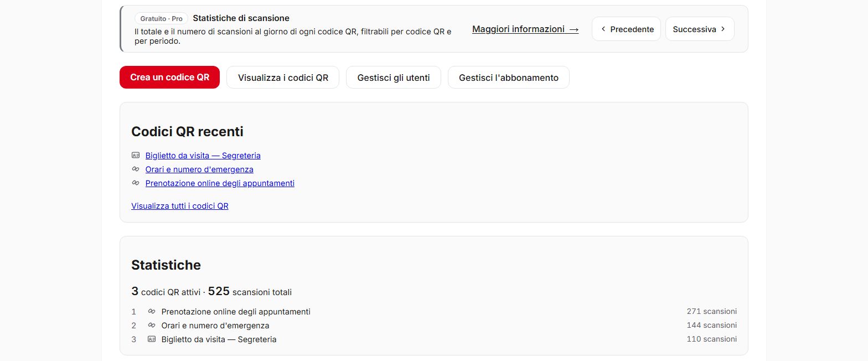The height and width of the screenshot is (361, 868).
Task: Open recent link Prenotazione online degli appuntamenti
Action: tap(220, 183)
